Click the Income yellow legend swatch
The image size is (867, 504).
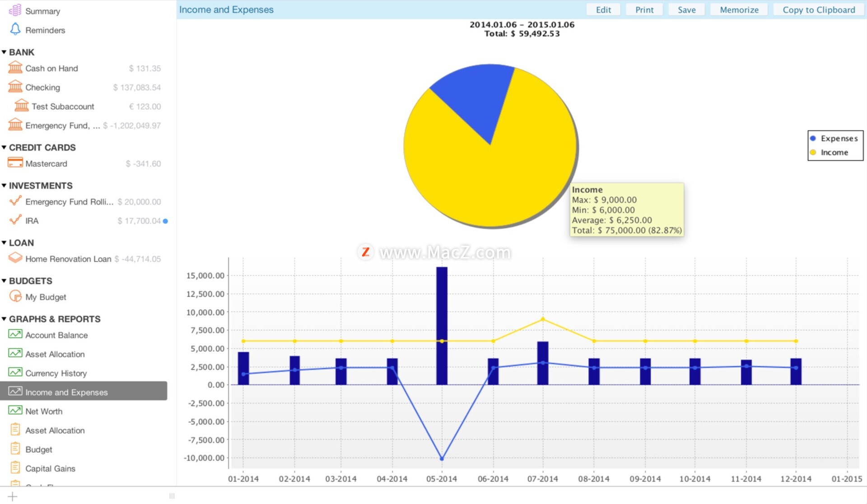pyautogui.click(x=813, y=152)
